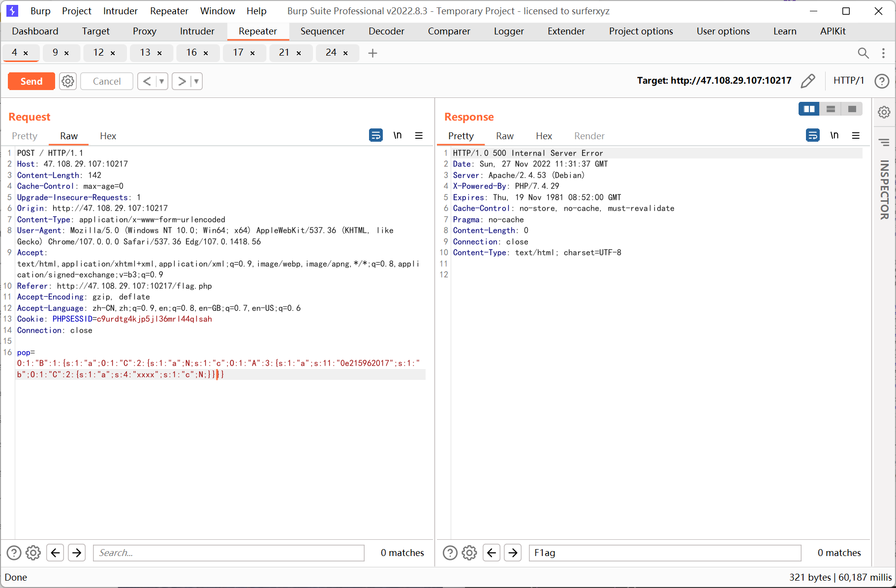Open response search help icon

coord(450,553)
